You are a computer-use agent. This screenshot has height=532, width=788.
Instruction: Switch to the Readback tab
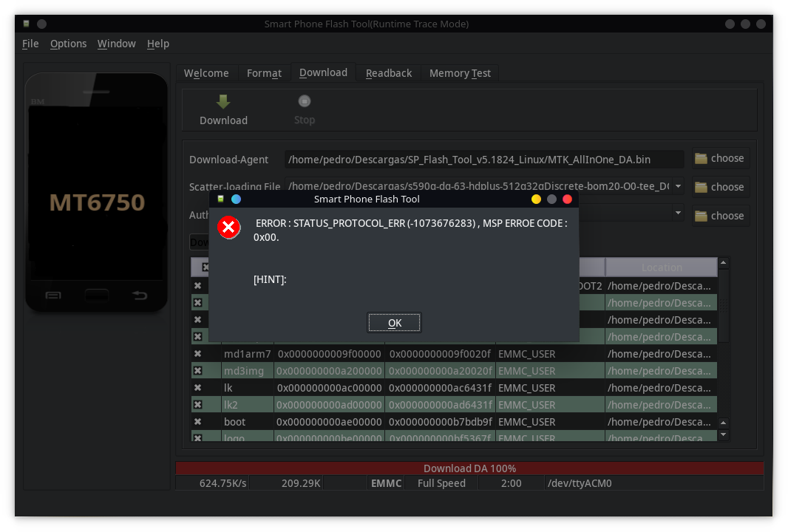389,73
